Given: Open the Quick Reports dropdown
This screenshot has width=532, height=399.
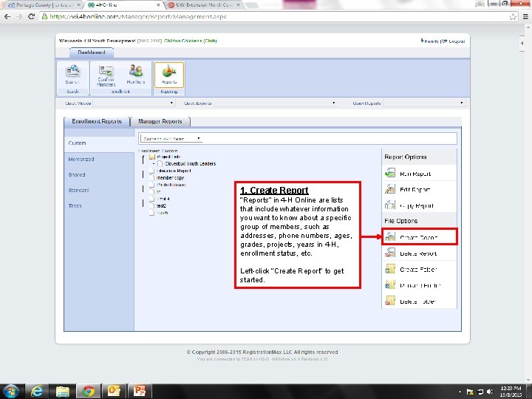Looking at the screenshot, I should click(424, 103).
